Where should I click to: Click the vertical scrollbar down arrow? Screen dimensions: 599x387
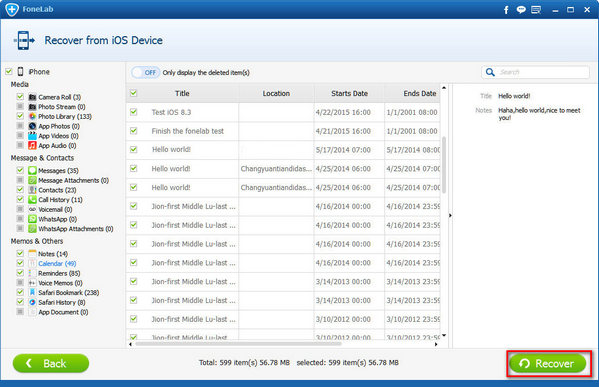point(444,336)
